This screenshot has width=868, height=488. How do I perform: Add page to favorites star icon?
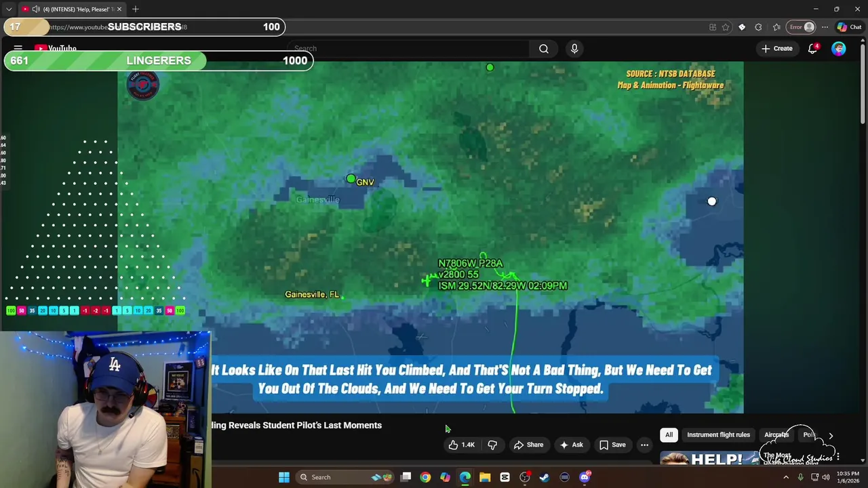tap(726, 27)
